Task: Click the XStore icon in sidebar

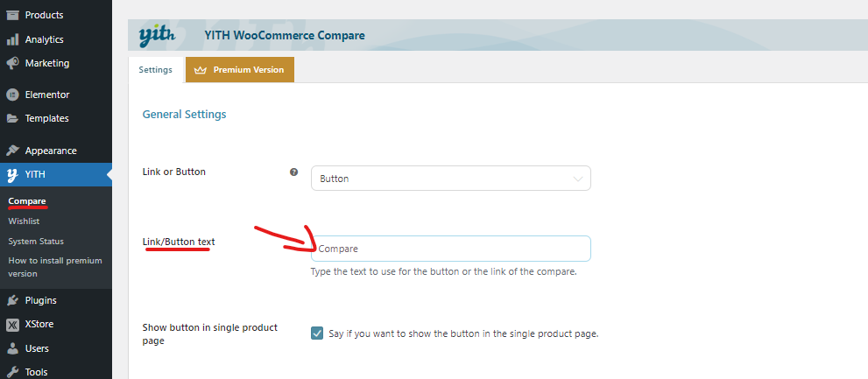Action: (13, 325)
